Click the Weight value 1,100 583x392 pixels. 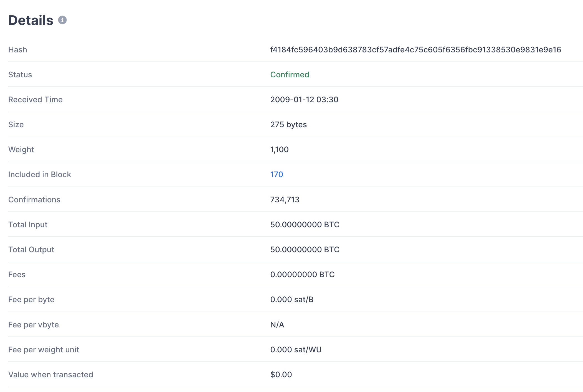pos(279,149)
